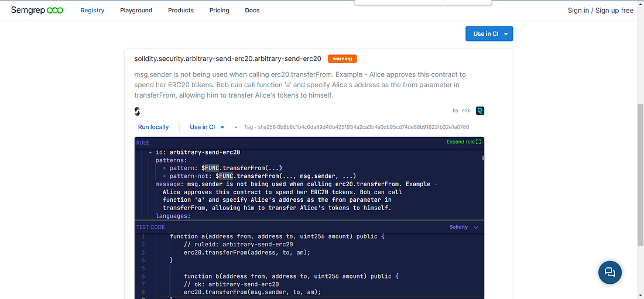Click the rule editor's scrollbar thumb
The width and height of the screenshot is (644, 299).
click(x=482, y=157)
